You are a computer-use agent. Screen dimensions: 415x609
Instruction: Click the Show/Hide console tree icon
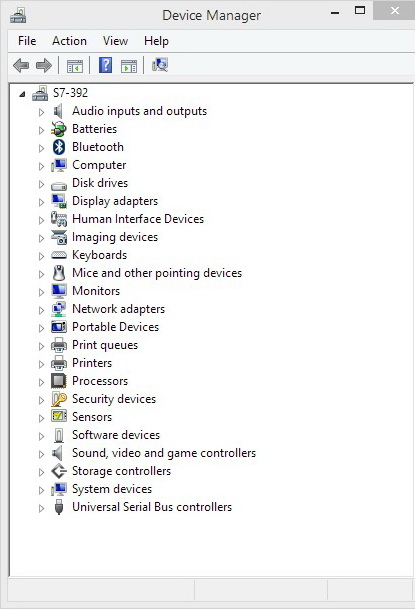click(75, 66)
